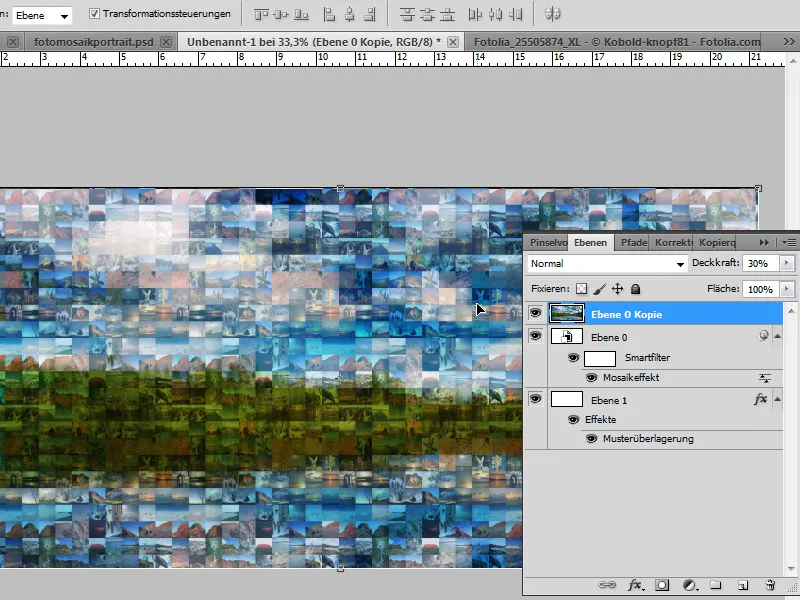Hide the Ebene 1 layer

click(535, 398)
